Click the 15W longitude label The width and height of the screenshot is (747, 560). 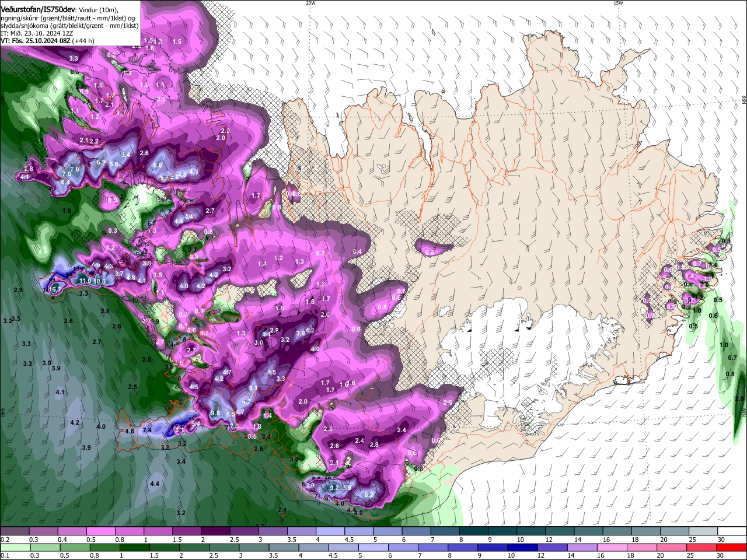pyautogui.click(x=617, y=3)
